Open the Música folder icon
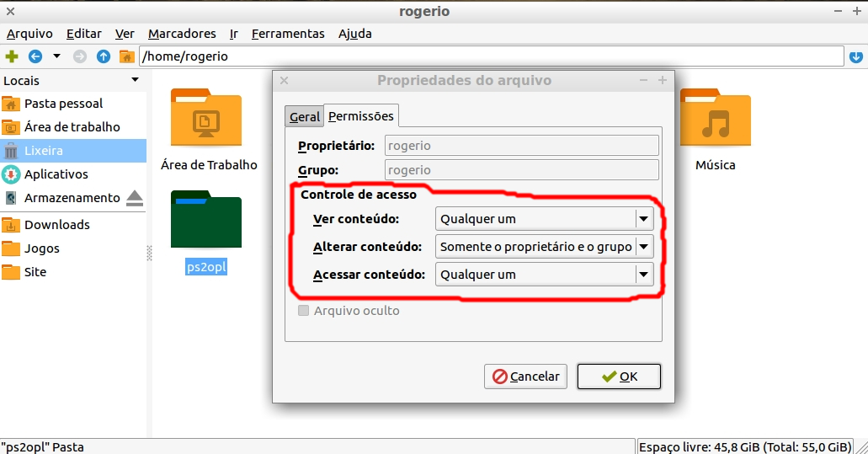The width and height of the screenshot is (868, 454). click(x=715, y=122)
